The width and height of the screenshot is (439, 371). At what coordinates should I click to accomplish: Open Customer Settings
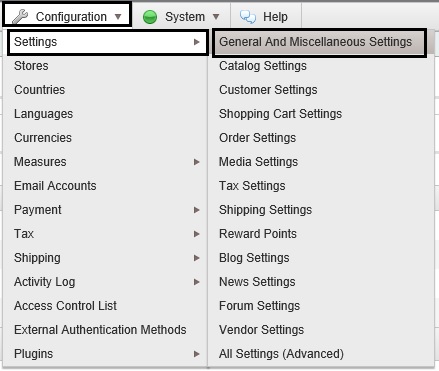pyautogui.click(x=321, y=90)
